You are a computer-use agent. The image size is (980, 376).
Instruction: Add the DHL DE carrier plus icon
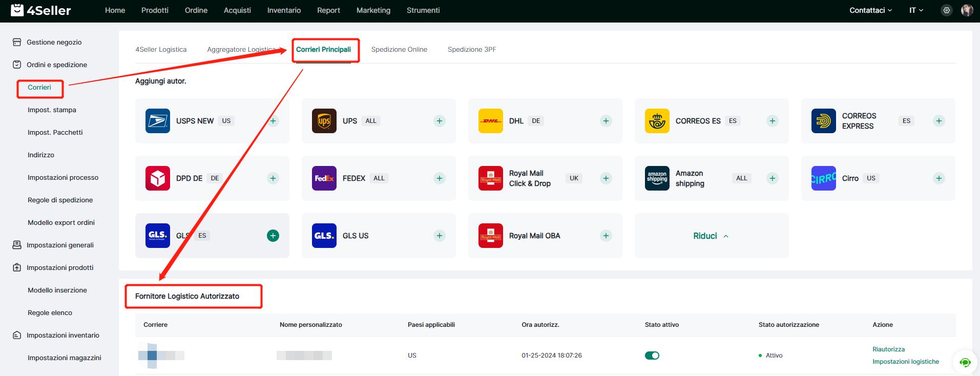tap(606, 121)
